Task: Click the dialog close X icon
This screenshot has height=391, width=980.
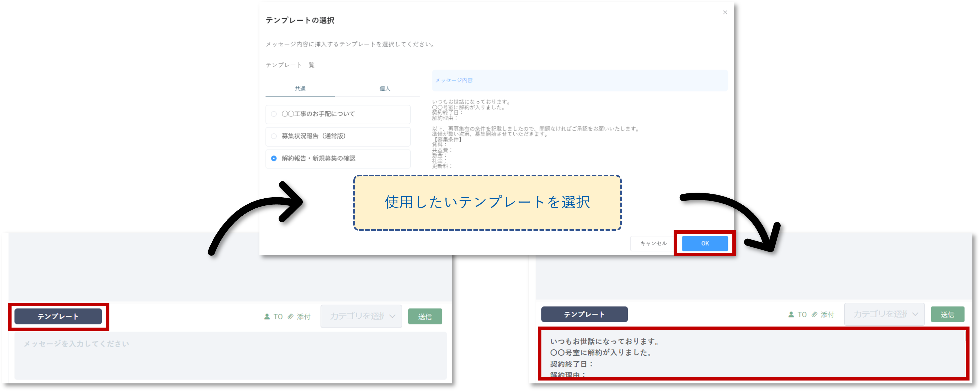Action: 725,13
